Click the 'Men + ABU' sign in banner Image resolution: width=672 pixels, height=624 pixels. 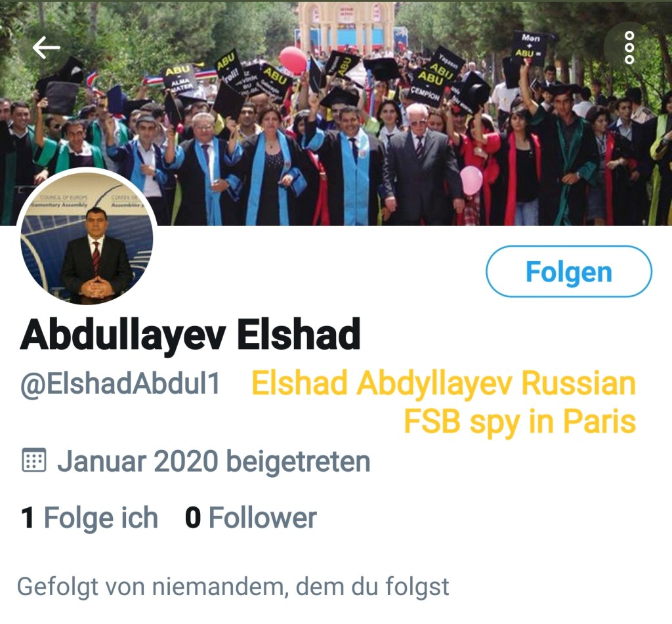[530, 46]
